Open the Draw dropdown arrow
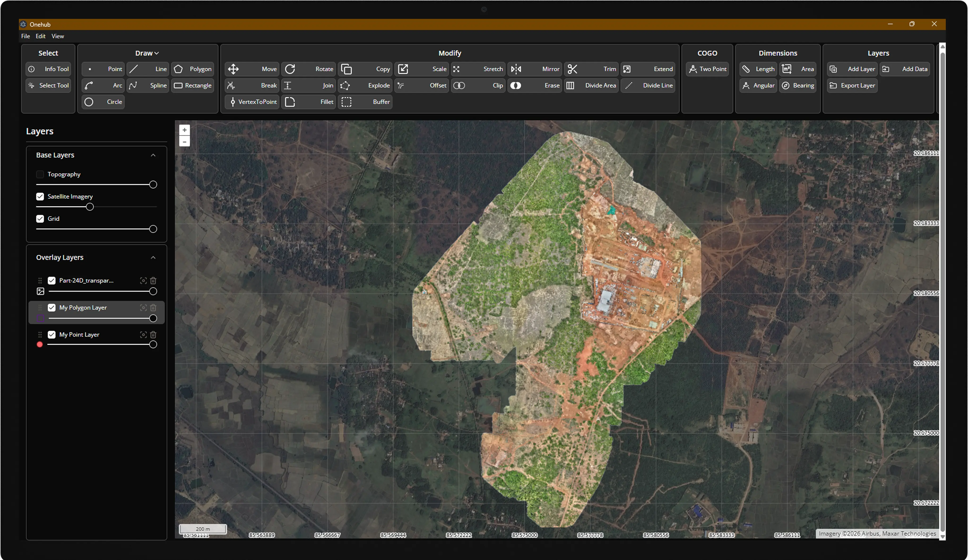The image size is (968, 560). (156, 53)
